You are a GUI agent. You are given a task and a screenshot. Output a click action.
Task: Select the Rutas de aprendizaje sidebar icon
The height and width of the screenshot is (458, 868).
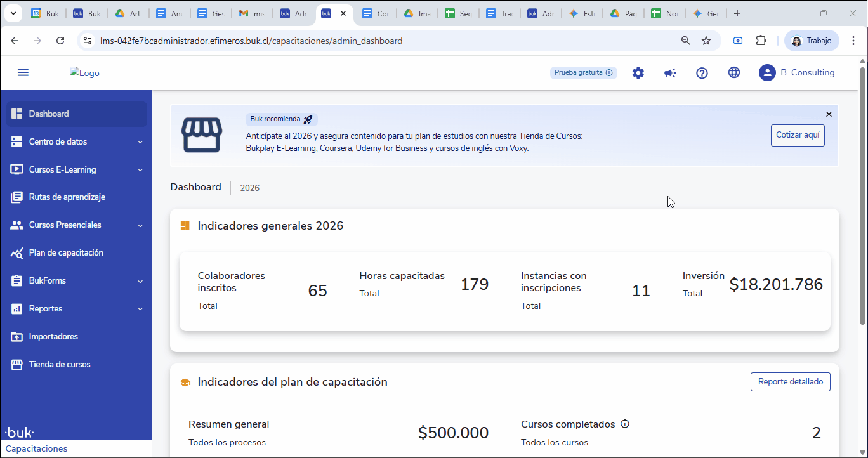pos(17,197)
